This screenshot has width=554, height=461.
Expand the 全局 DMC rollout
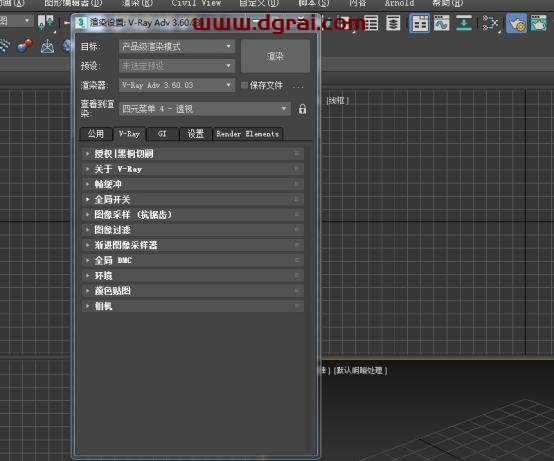193,261
